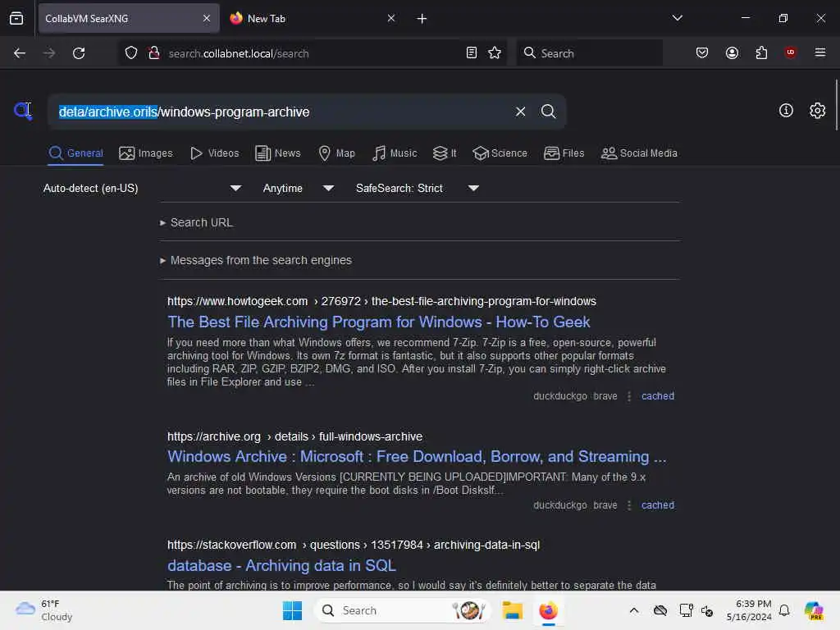This screenshot has height=630, width=840.
Task: Open the Windows Archive Microsoft result link
Action: point(417,456)
